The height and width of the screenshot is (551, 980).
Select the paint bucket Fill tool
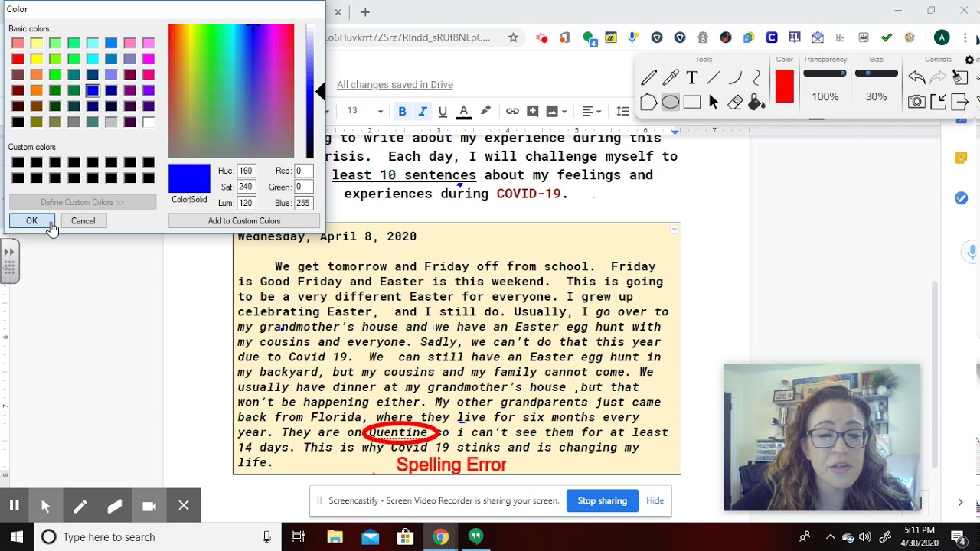[756, 102]
